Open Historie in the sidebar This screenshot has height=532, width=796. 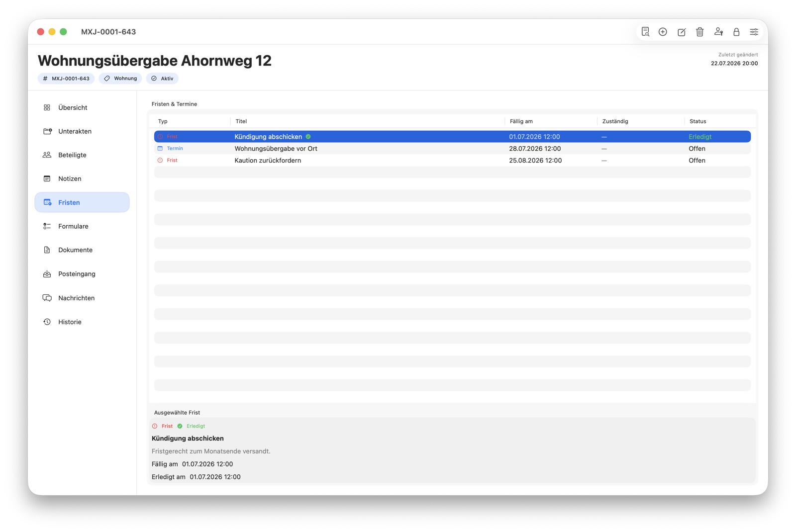tap(82, 322)
